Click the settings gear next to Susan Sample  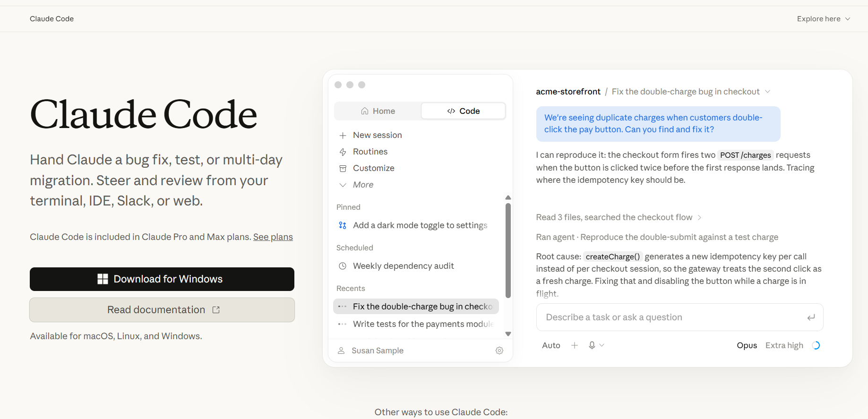tap(499, 351)
